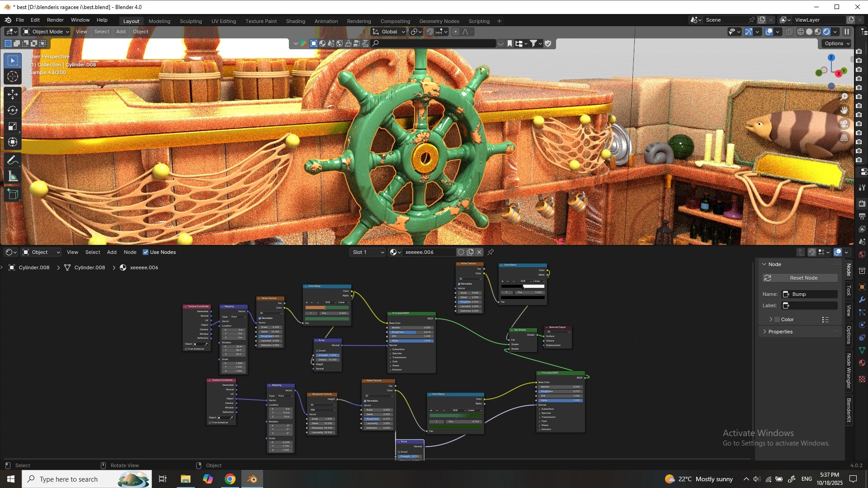Click the pin icon in the node editor header

tap(491, 252)
